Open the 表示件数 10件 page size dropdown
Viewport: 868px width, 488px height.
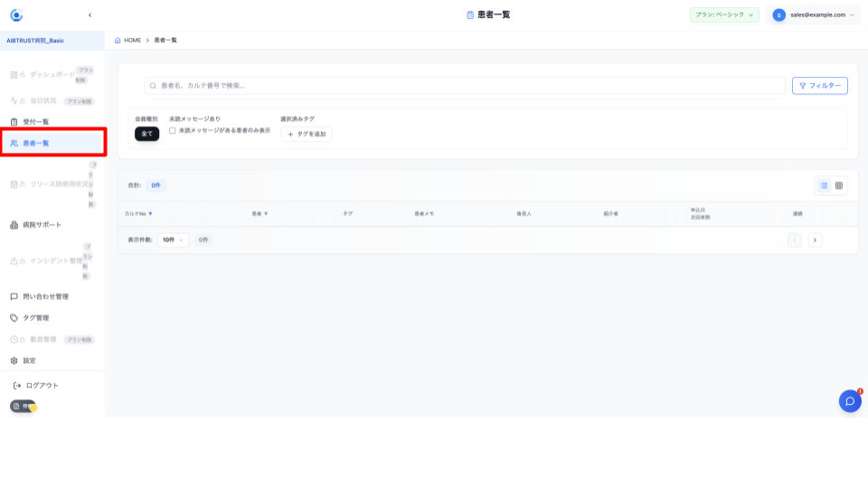click(173, 240)
